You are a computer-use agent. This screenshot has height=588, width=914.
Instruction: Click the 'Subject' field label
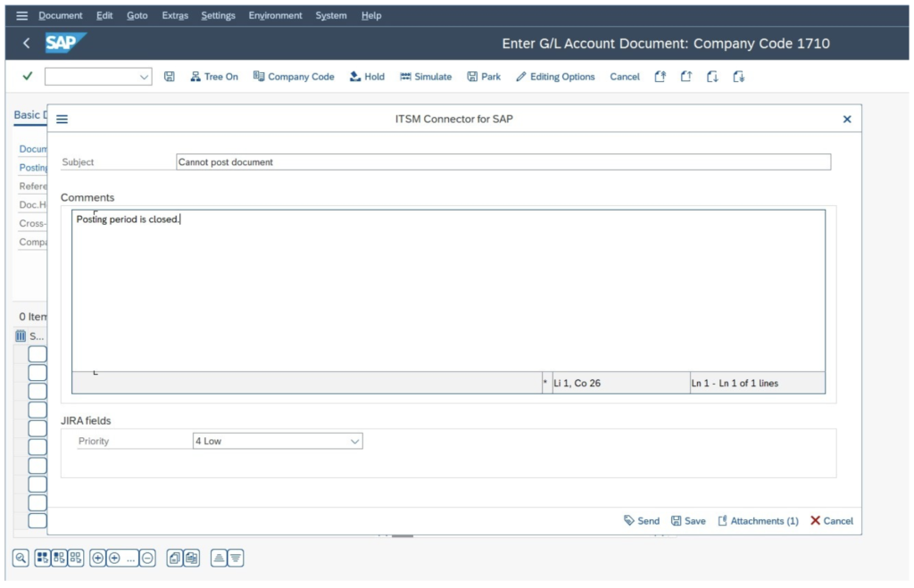[x=78, y=162]
